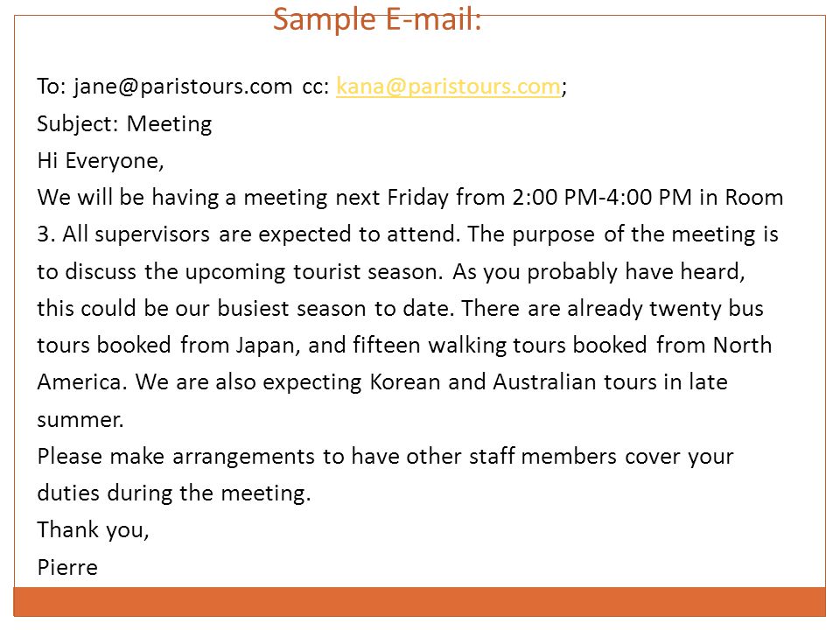The width and height of the screenshot is (840, 630).
Task: Click the cc: label before the link
Action: point(316,87)
